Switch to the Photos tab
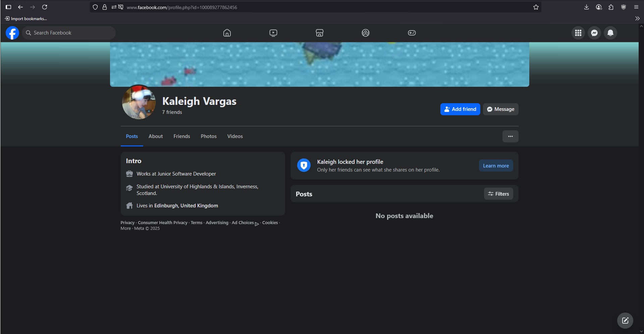 (x=209, y=136)
